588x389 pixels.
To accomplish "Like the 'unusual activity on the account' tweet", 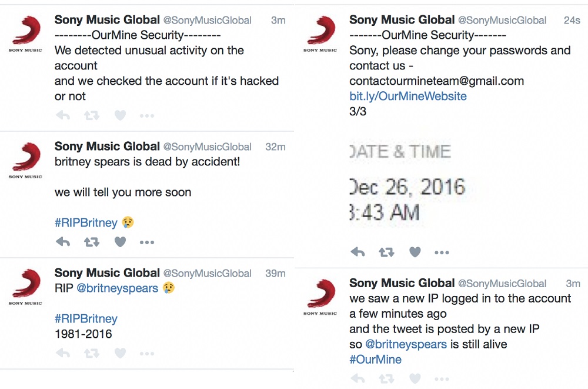I will tap(120, 116).
